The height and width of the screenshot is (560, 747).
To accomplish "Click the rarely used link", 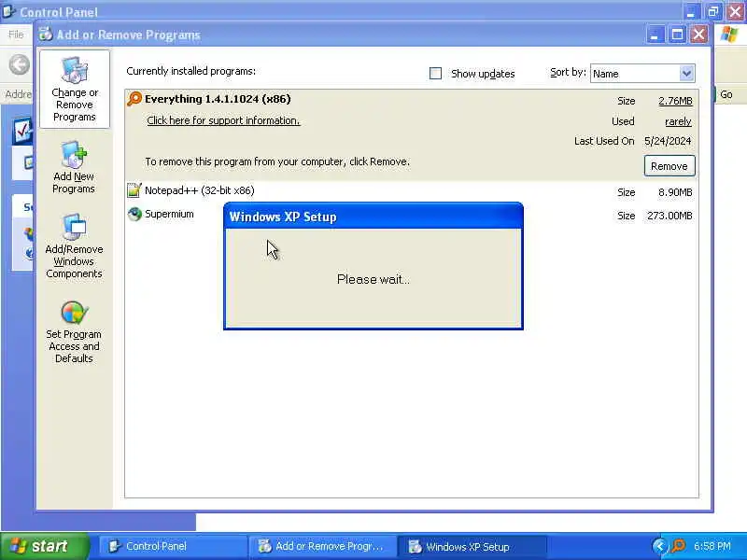I will tap(678, 121).
